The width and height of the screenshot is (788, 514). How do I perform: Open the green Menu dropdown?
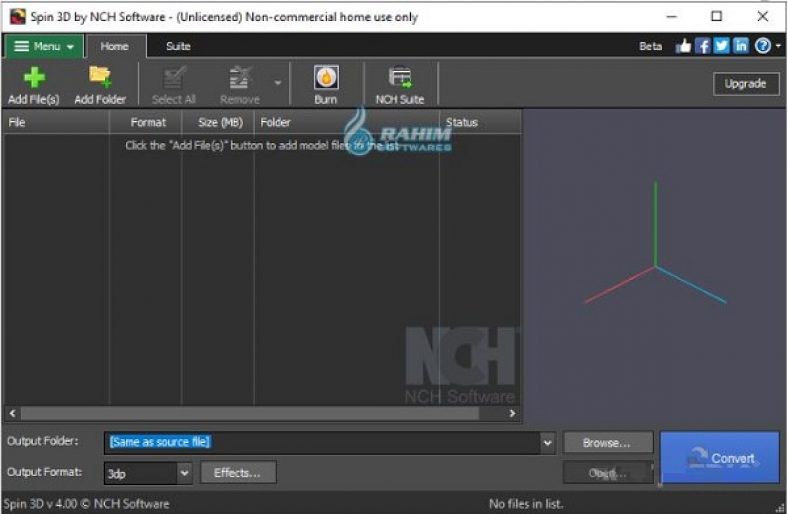pyautogui.click(x=43, y=46)
